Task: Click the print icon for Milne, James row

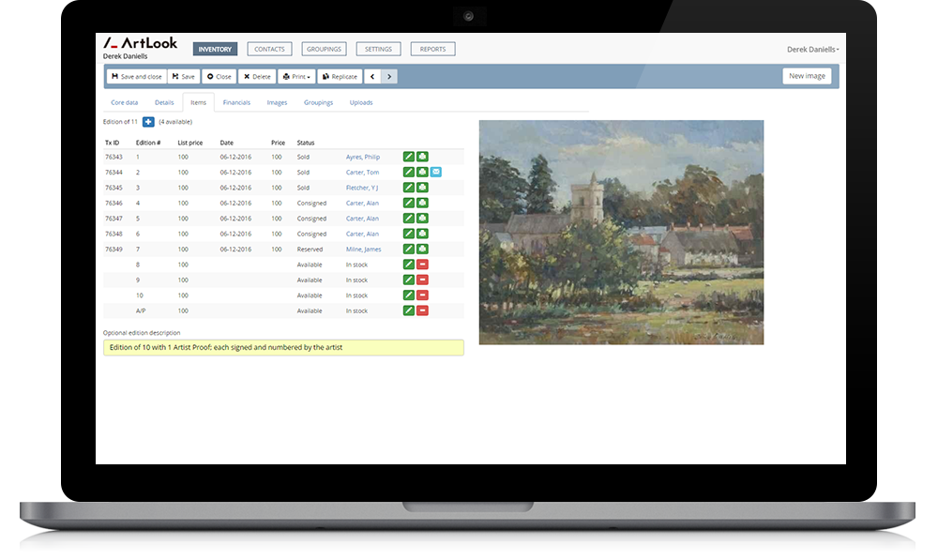Action: (x=422, y=250)
